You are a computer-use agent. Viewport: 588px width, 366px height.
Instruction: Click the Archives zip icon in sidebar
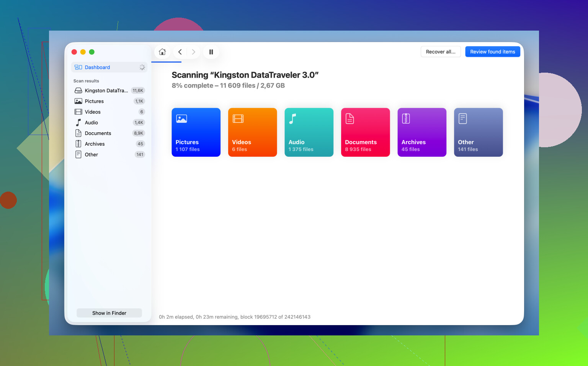click(78, 144)
